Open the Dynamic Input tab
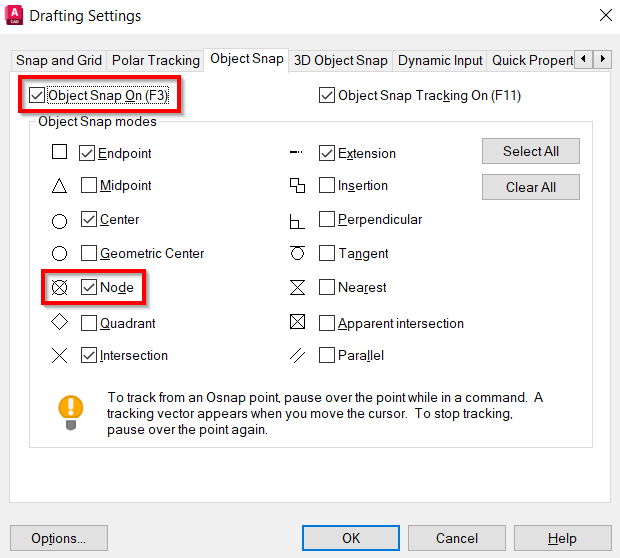This screenshot has height=558, width=620. [x=440, y=60]
